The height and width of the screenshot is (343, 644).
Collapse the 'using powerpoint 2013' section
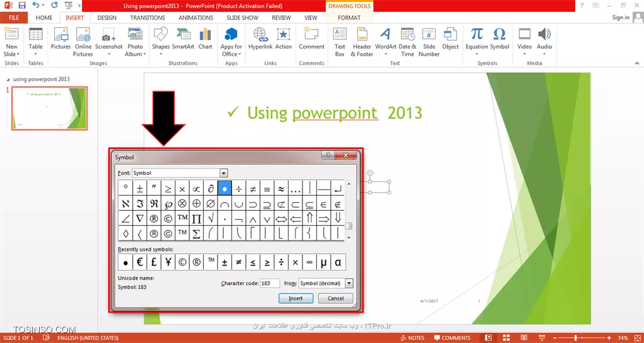click(x=9, y=79)
